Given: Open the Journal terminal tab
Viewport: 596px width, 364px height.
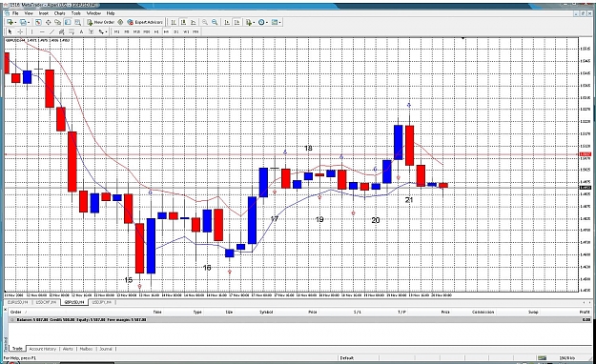Looking at the screenshot, I should point(106,349).
